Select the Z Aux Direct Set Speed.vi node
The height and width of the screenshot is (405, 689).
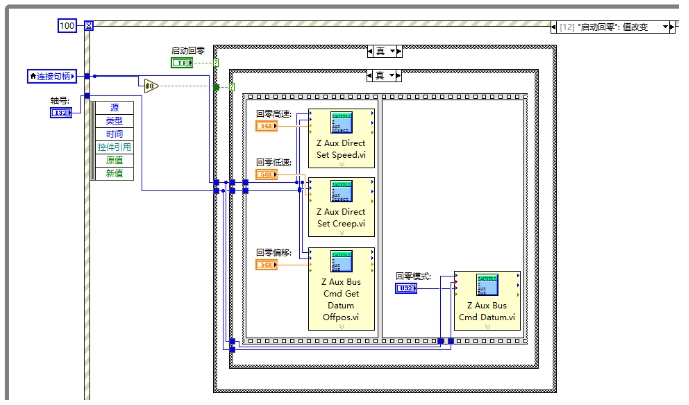(x=341, y=138)
